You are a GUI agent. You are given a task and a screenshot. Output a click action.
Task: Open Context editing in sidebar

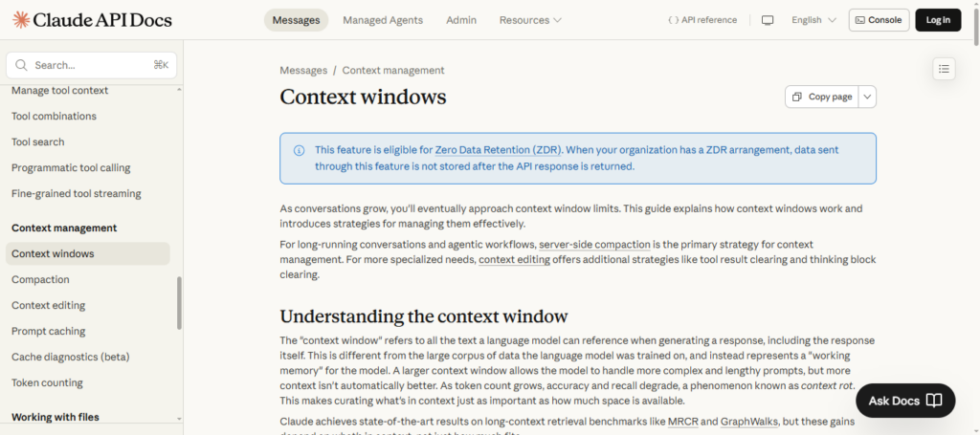click(x=48, y=305)
